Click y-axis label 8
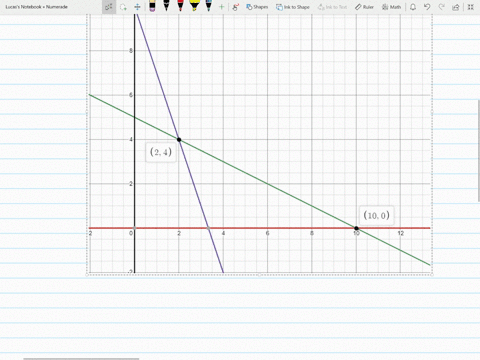This screenshot has height=360, width=480. pos(131,51)
